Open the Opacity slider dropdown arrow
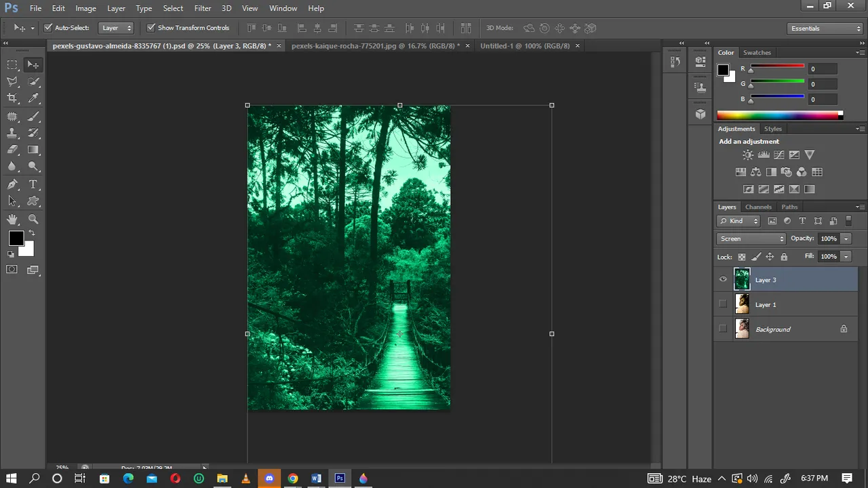 coord(846,239)
